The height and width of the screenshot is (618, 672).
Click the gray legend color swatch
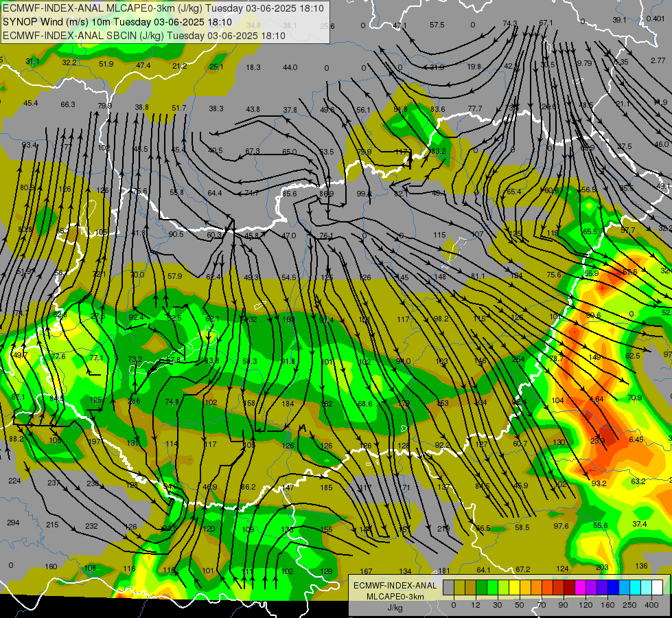click(x=449, y=588)
